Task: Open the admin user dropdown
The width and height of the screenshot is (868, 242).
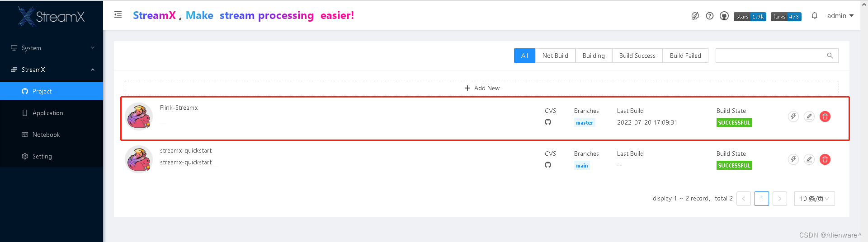Action: coord(840,16)
